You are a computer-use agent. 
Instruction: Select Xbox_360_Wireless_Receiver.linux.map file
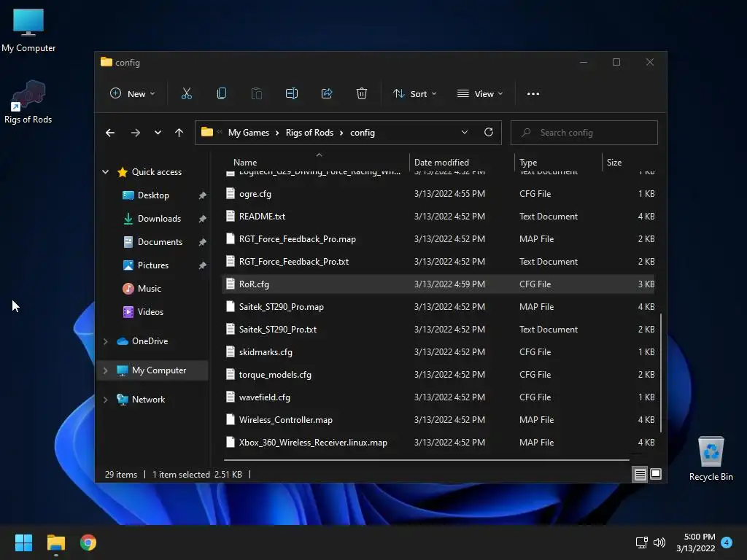(x=438, y=443)
